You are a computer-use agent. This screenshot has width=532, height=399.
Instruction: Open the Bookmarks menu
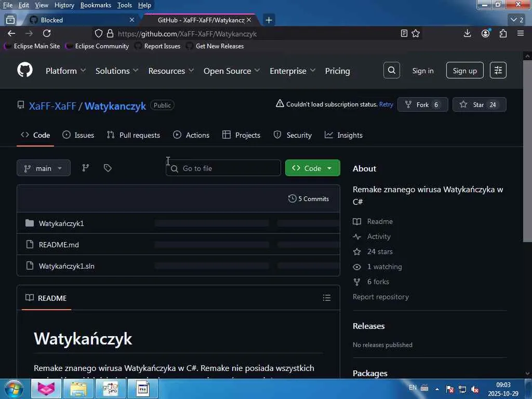pyautogui.click(x=96, y=5)
